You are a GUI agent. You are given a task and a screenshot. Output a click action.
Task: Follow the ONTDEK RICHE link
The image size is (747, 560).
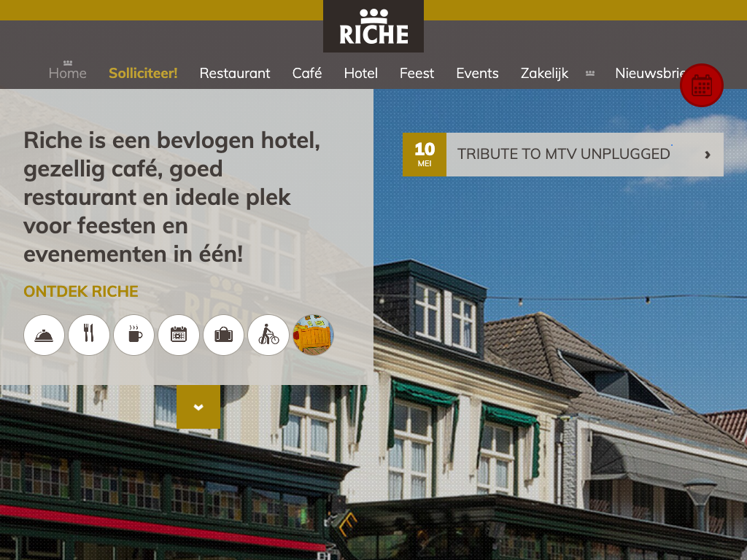[81, 292]
